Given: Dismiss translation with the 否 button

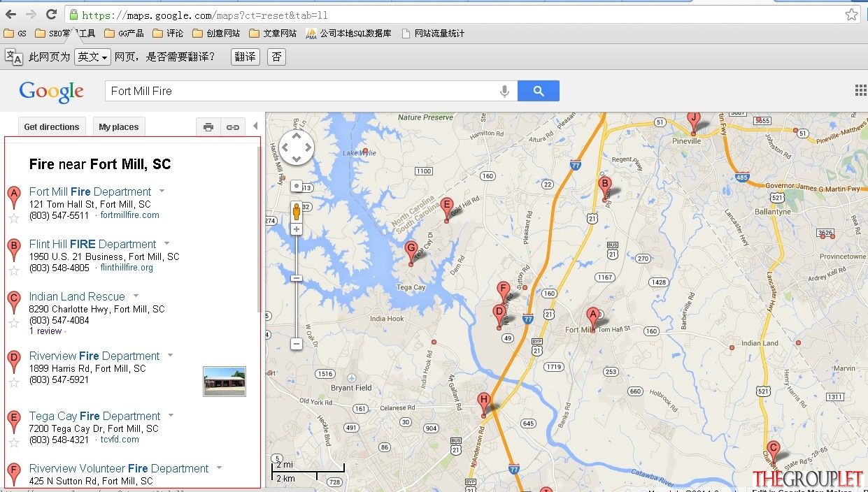Looking at the screenshot, I should [x=277, y=57].
